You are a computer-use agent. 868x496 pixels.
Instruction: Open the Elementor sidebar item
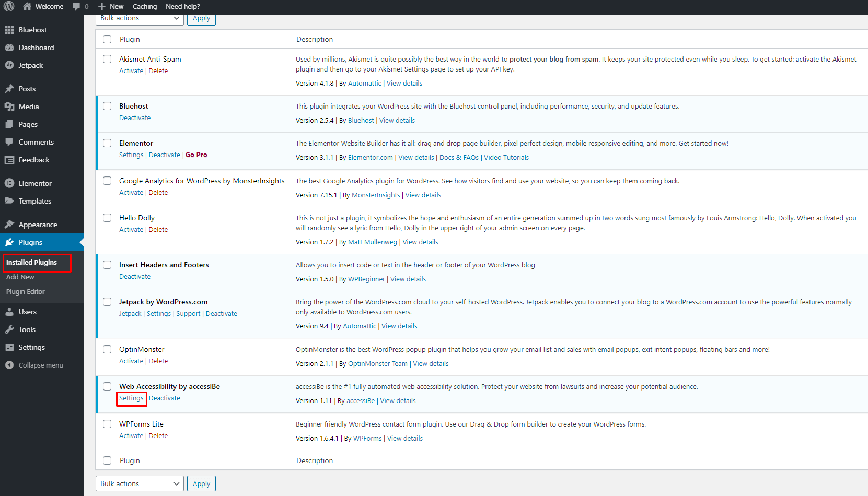click(35, 183)
